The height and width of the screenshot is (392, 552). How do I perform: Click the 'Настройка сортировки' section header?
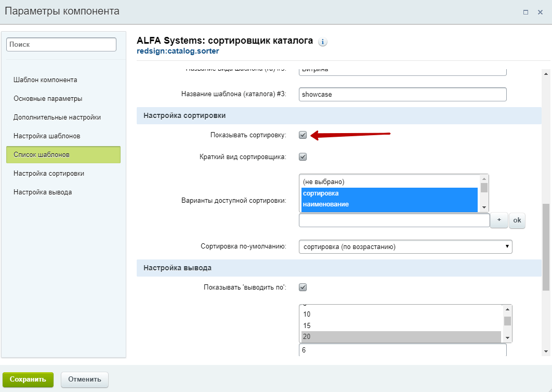pyautogui.click(x=339, y=115)
